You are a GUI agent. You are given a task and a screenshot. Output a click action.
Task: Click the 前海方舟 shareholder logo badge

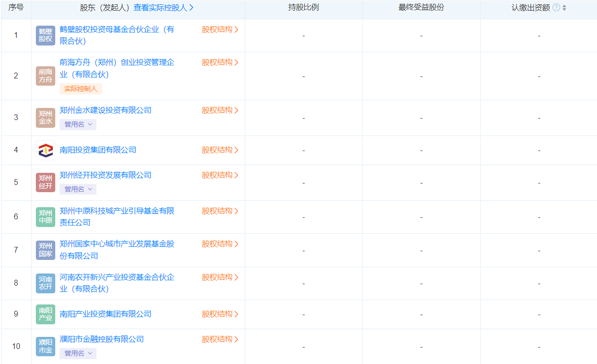point(46,76)
